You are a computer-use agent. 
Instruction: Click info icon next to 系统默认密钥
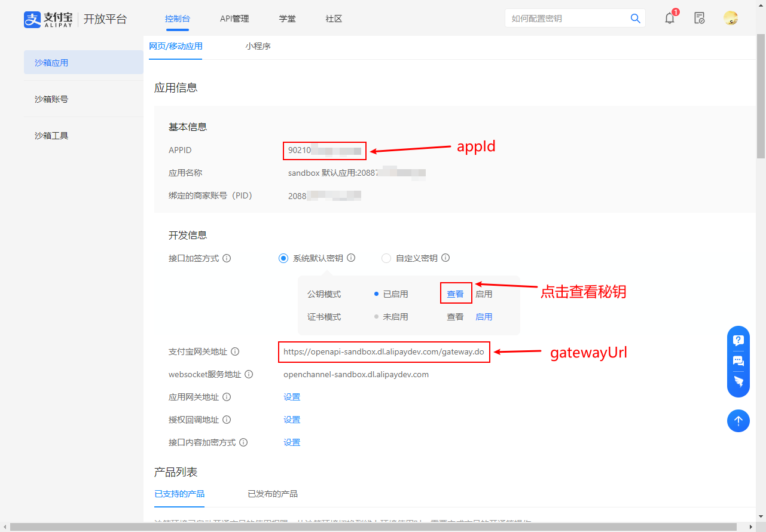click(x=351, y=258)
